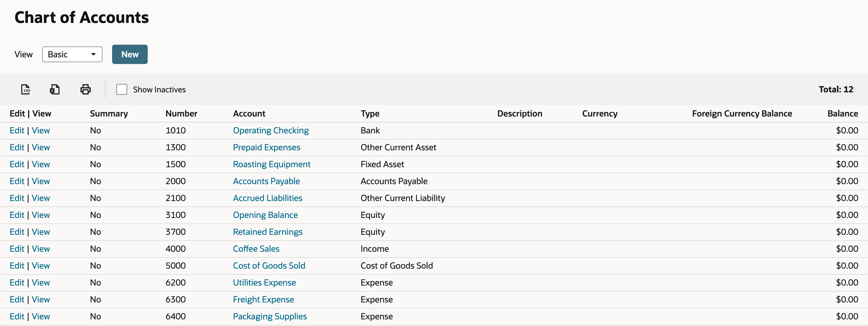Sort by the Type column header

[370, 114]
